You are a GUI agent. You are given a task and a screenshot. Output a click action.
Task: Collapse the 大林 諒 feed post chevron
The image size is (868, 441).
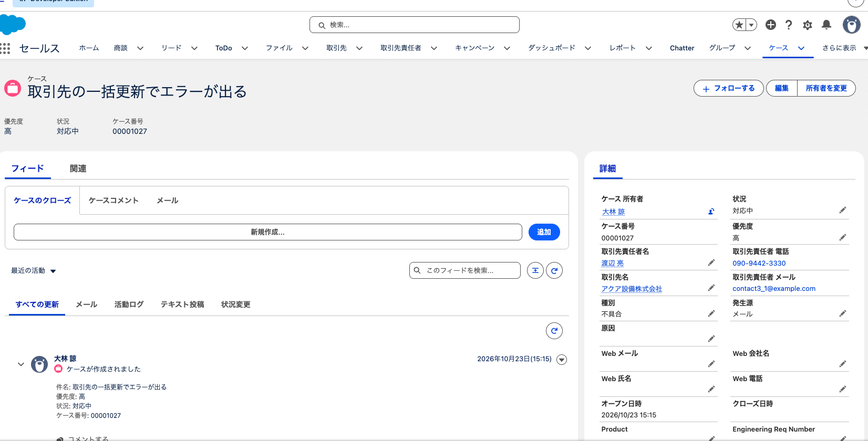21,364
